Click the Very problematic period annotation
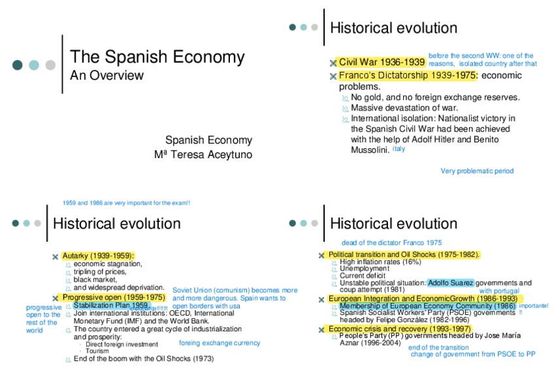 (476, 170)
